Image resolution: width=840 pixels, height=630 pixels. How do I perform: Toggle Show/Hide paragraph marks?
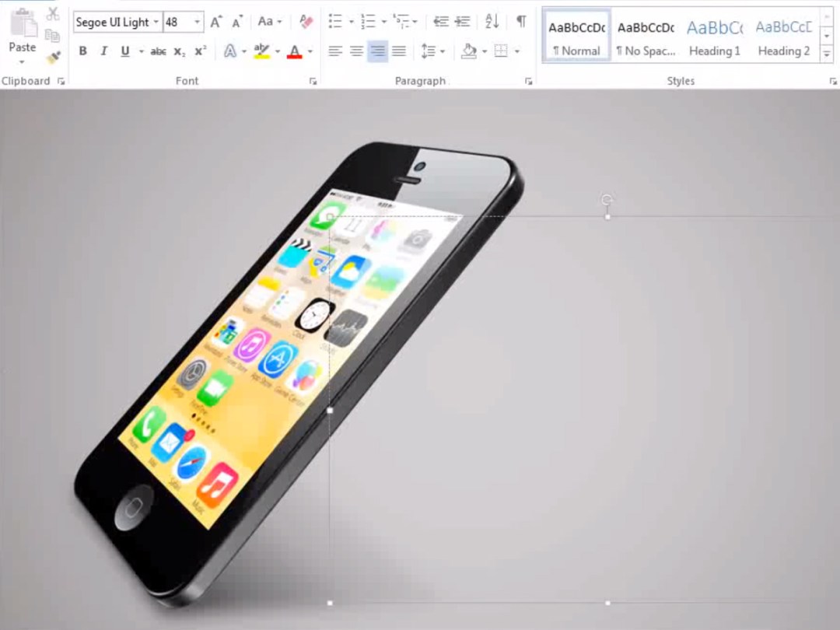520,22
